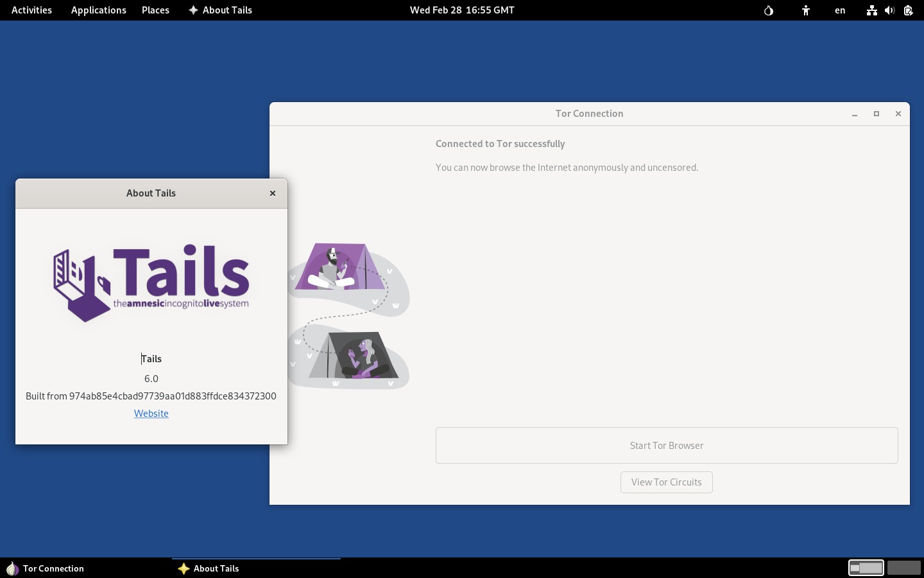Click the 'Tails' name label in dialog
The height and width of the screenshot is (578, 924).
coord(151,359)
